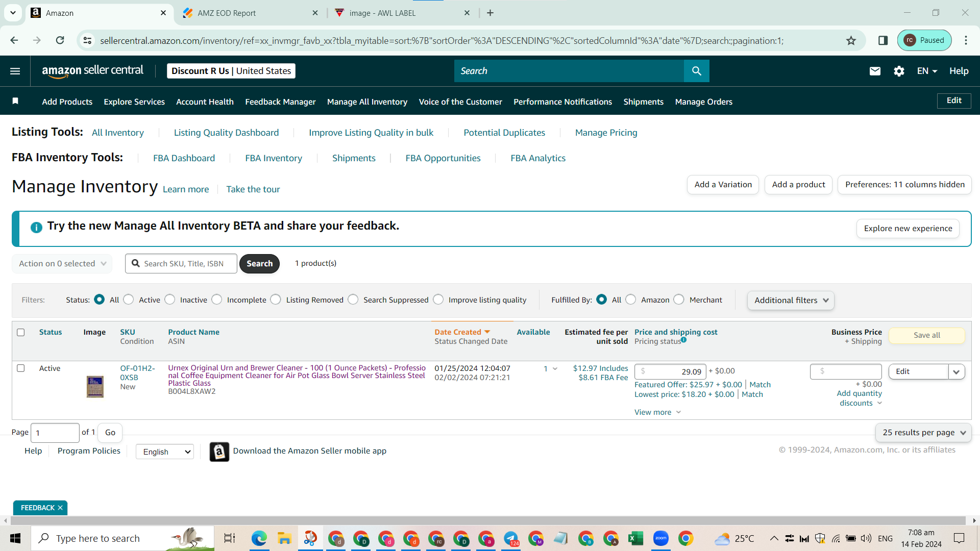Open the 25 results per page dropdown
Image resolution: width=980 pixels, height=551 pixels.
923,433
